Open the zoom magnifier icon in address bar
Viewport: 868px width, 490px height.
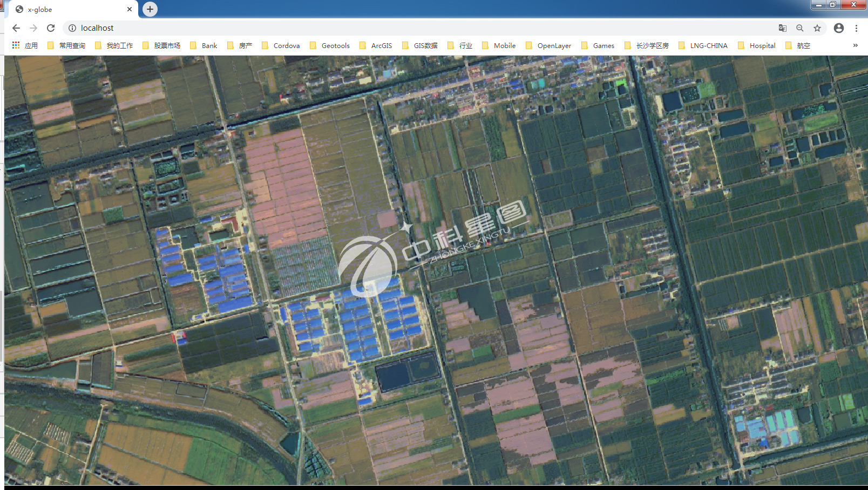(800, 28)
